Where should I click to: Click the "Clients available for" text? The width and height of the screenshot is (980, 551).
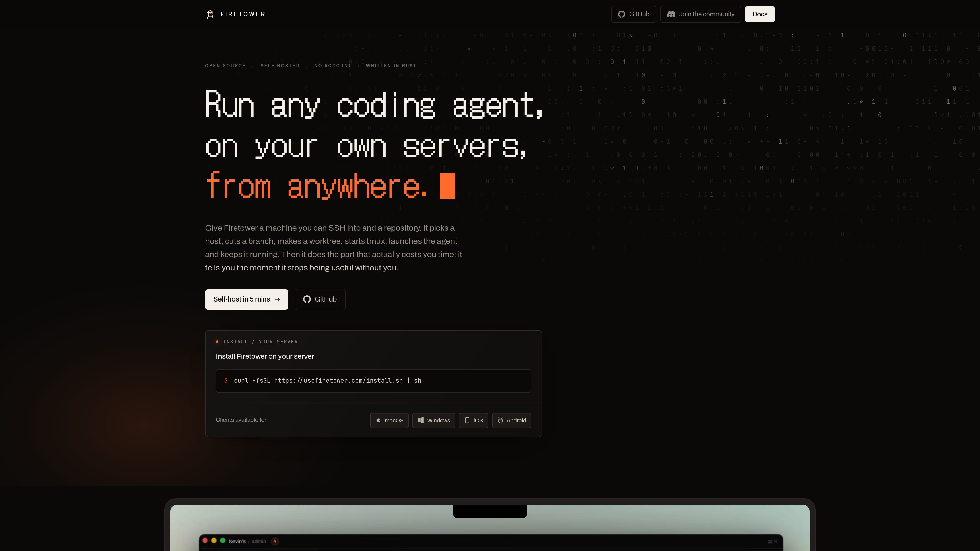241,420
